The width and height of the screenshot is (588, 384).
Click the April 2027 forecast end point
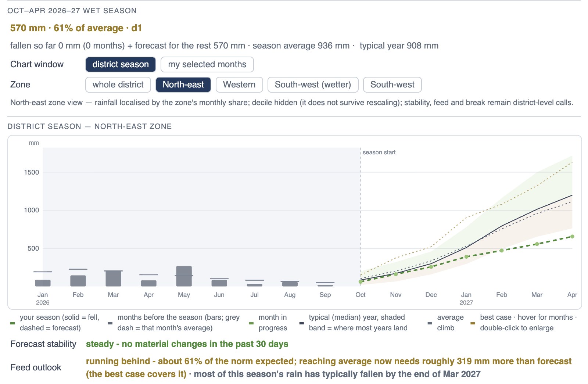(x=572, y=237)
